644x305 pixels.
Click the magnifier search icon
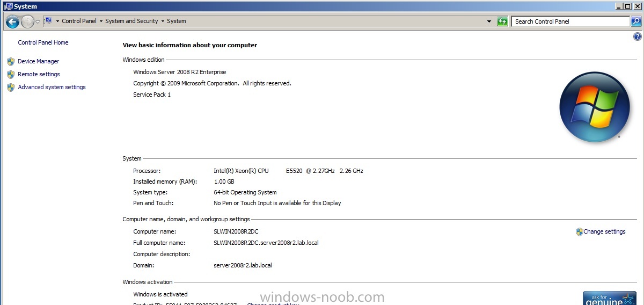point(635,21)
